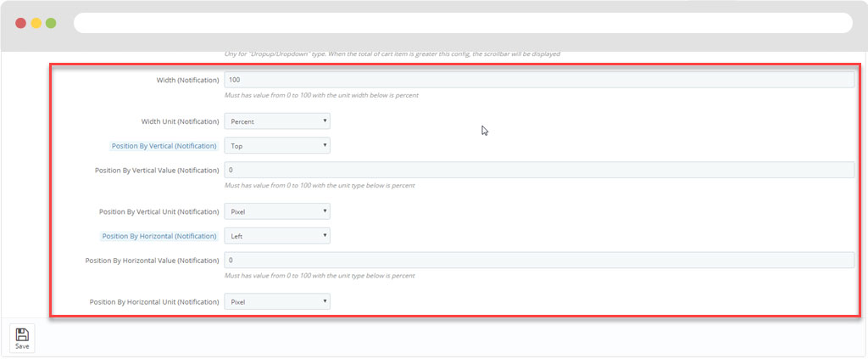Click the Width Unit (Notification) label
The width and height of the screenshot is (868, 359).
pos(180,121)
